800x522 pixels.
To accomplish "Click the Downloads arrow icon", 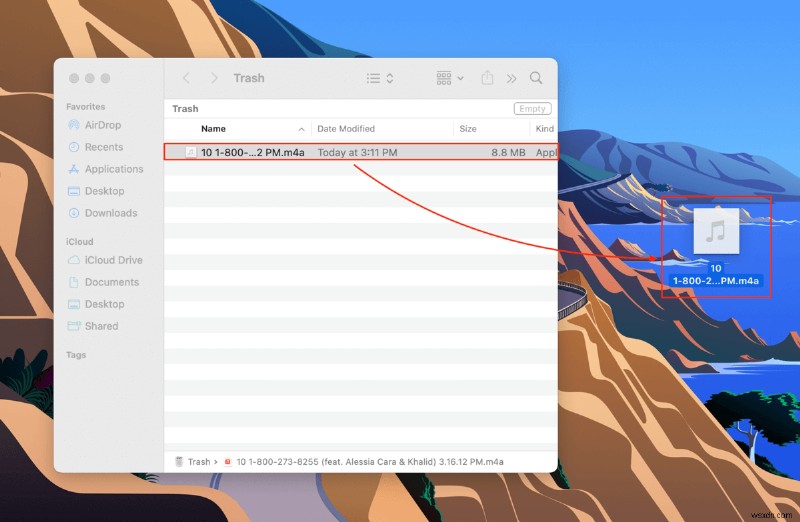I will [74, 213].
